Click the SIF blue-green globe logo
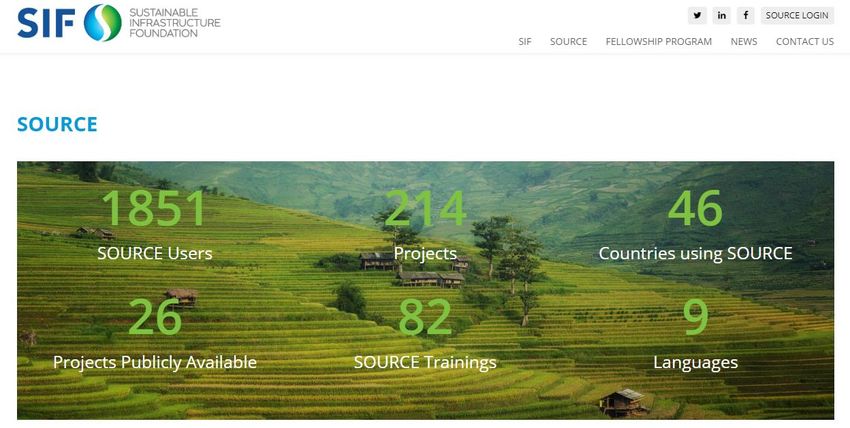 tap(102, 23)
